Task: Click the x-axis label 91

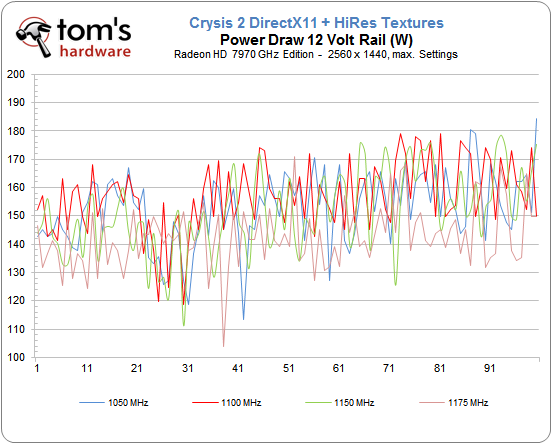Action: 490,369
